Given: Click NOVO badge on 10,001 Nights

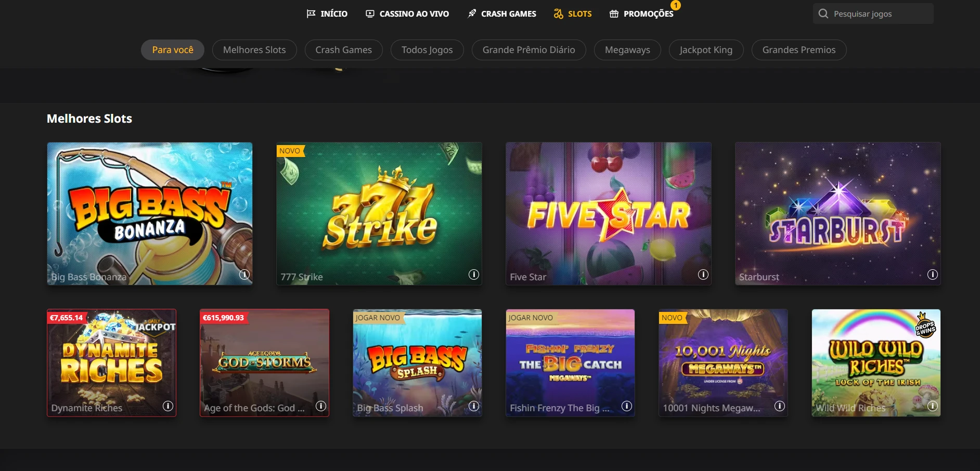Looking at the screenshot, I should tap(672, 318).
